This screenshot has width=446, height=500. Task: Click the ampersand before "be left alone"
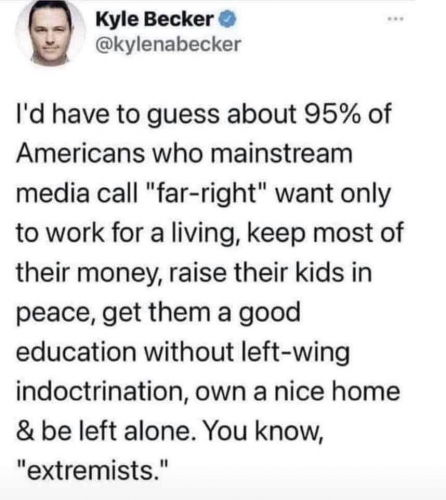pyautogui.click(x=24, y=431)
